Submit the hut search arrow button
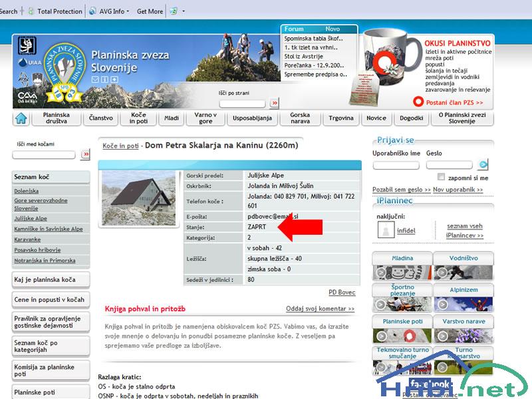This screenshot has width=532, height=399. pos(86,155)
